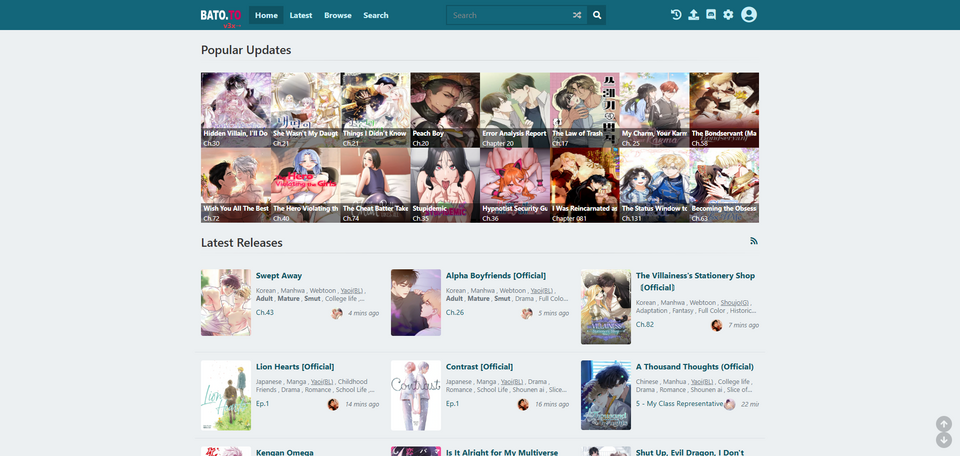Click the Alpha Boyfriends cover image
The image size is (960, 456).
[x=416, y=302]
